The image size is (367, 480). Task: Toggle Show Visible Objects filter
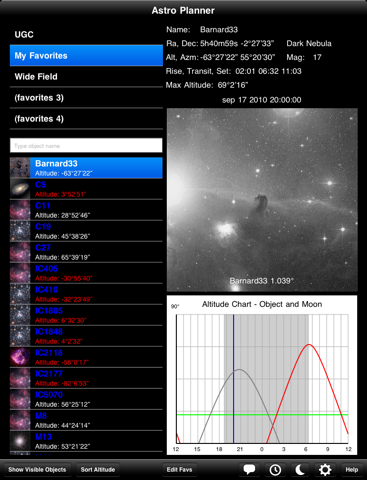click(x=37, y=469)
